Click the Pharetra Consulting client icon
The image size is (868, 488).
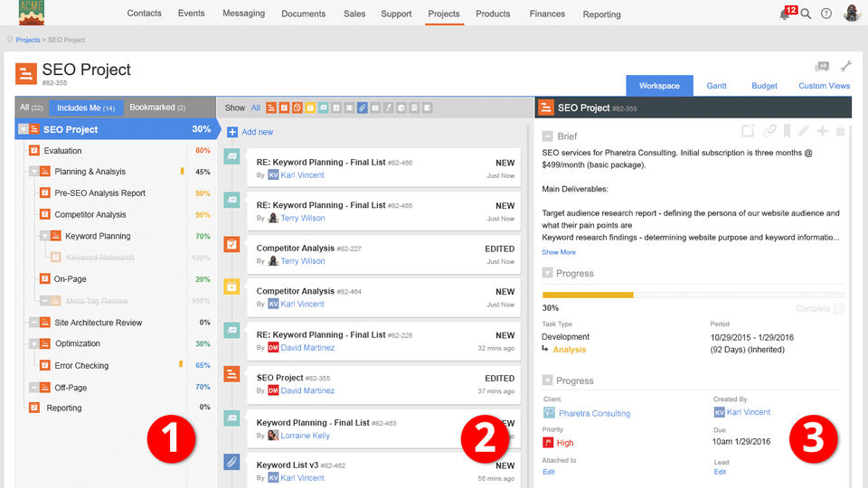click(549, 413)
